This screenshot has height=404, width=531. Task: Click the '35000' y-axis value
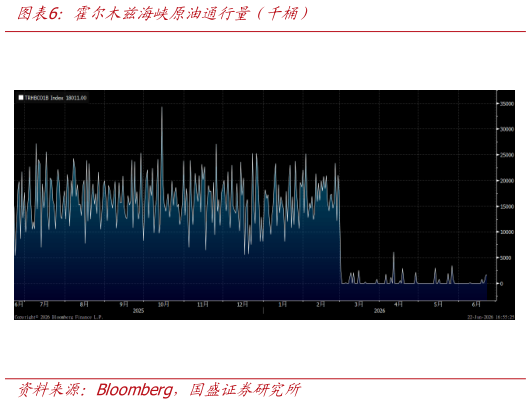tap(507, 104)
